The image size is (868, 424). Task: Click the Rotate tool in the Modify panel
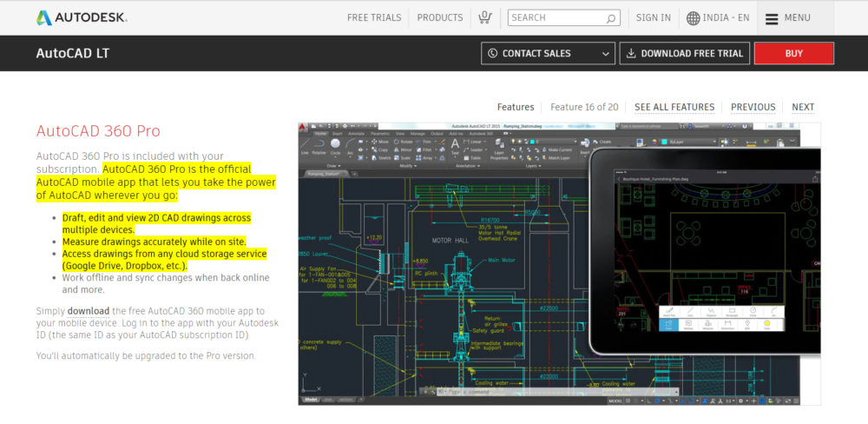[404, 142]
